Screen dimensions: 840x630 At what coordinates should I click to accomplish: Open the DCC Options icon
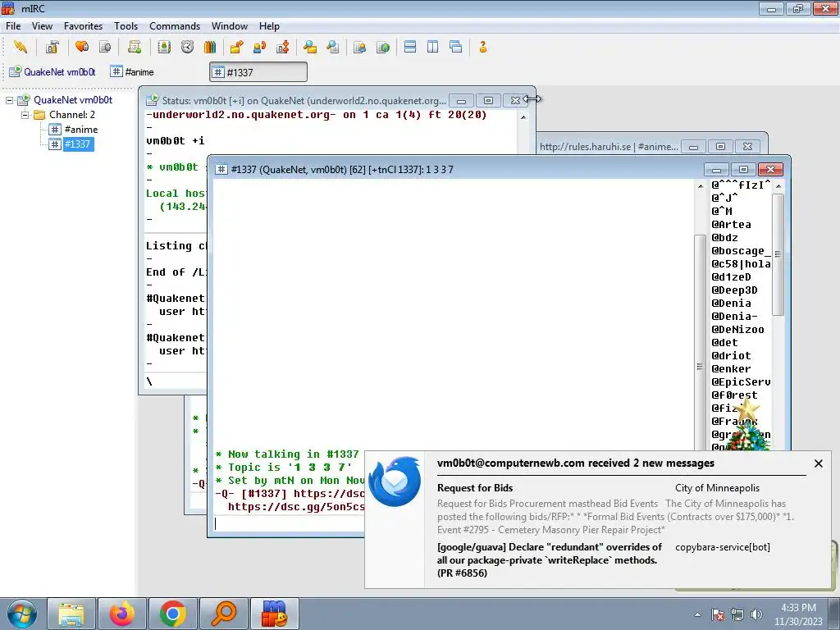[x=283, y=47]
